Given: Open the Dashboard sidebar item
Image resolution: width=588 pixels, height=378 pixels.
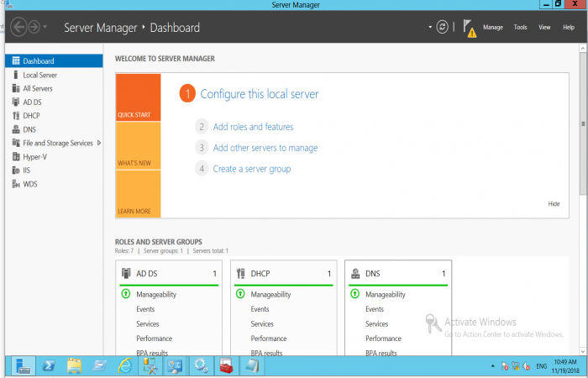Looking at the screenshot, I should click(x=54, y=61).
